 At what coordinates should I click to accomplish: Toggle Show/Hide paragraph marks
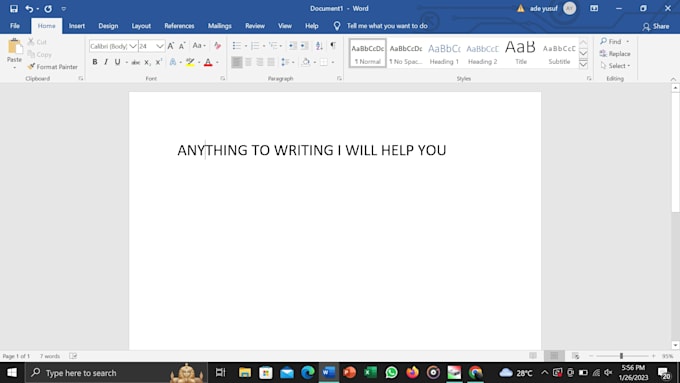click(x=333, y=45)
